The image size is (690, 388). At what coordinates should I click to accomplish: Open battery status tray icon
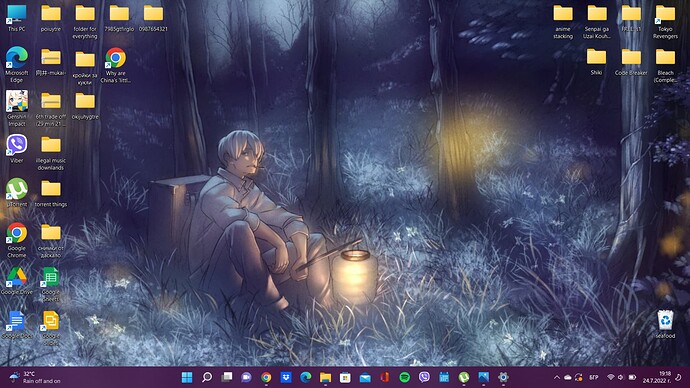point(632,377)
